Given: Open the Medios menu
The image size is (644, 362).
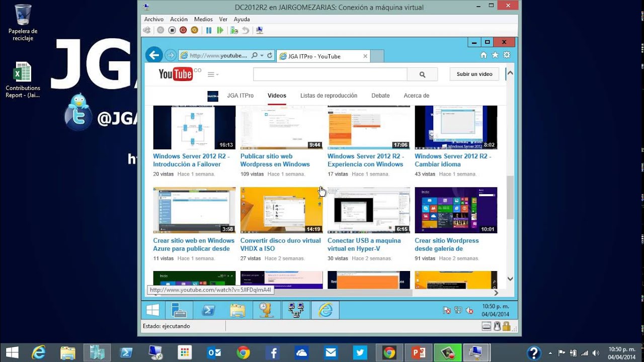Looking at the screenshot, I should pyautogui.click(x=203, y=19).
